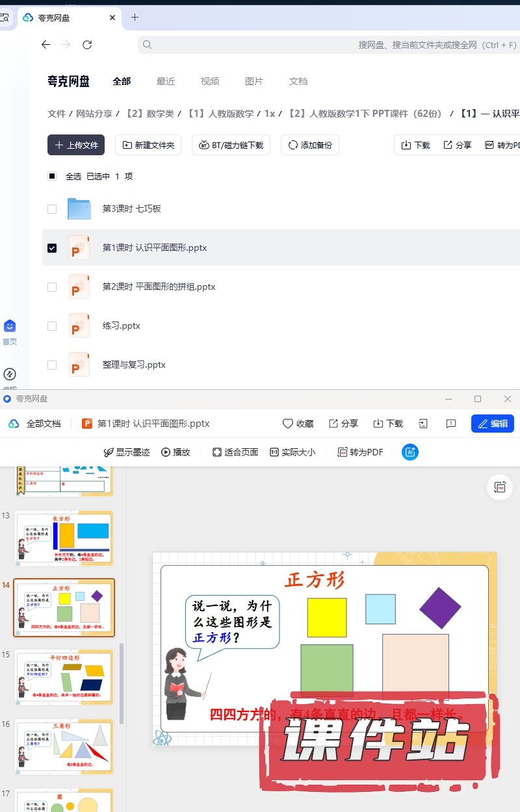Switch to the 最近 tab
The height and width of the screenshot is (812, 520).
click(x=166, y=81)
